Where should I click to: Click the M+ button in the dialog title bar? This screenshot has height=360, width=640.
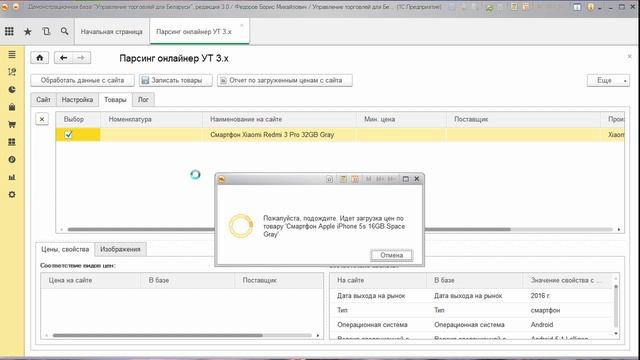tap(380, 179)
